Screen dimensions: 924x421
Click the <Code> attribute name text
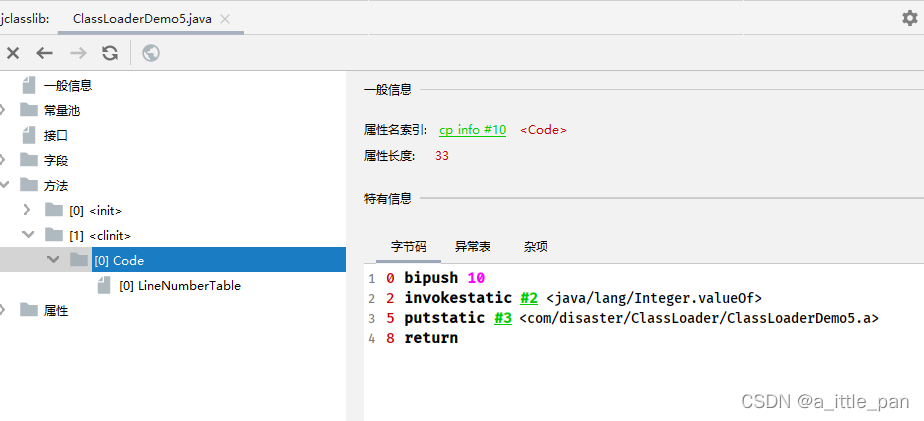pyautogui.click(x=543, y=130)
